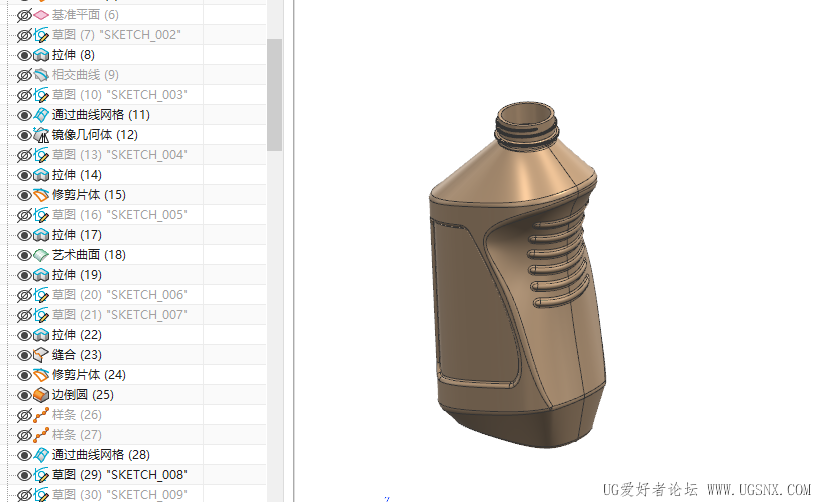
Task: Click the sketch icon of SKETCH_004 row
Action: tap(41, 155)
